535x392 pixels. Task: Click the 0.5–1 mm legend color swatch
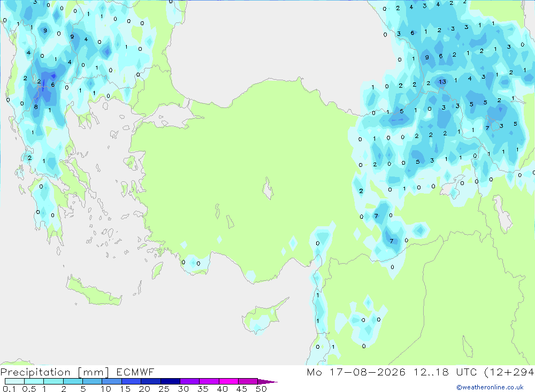[x=34, y=381]
